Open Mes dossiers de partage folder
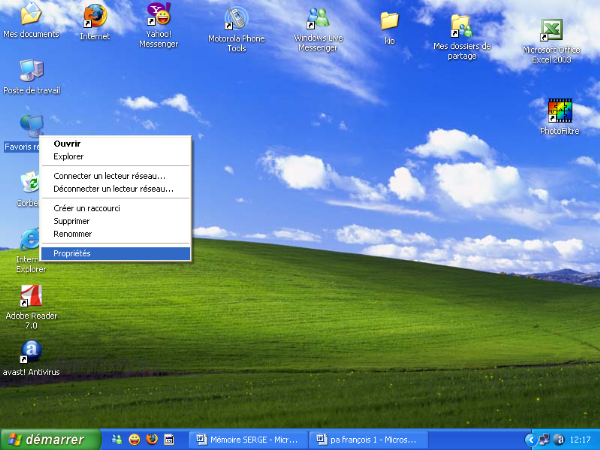The image size is (600, 450). [x=461, y=25]
